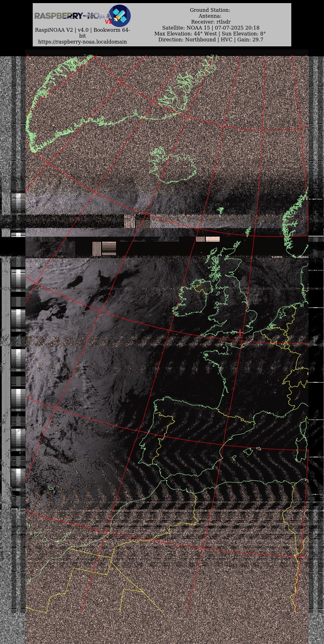Image resolution: width=324 pixels, height=644 pixels.
Task: Click the red ground station cross marker
Action: [x=240, y=332]
